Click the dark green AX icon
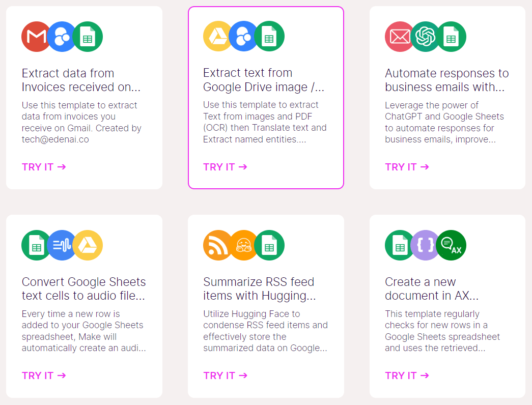 [451, 245]
